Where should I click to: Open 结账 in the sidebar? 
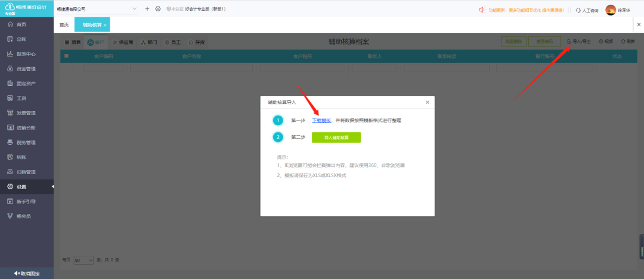point(27,157)
